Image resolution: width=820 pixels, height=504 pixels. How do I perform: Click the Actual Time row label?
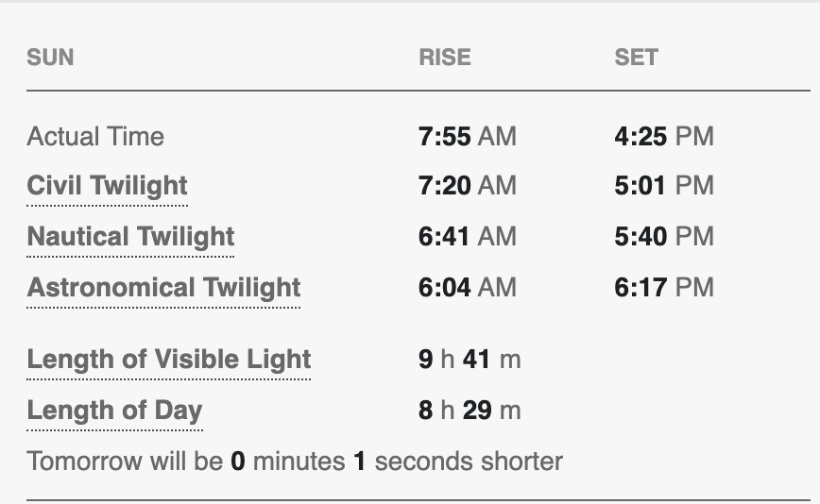tap(95, 137)
